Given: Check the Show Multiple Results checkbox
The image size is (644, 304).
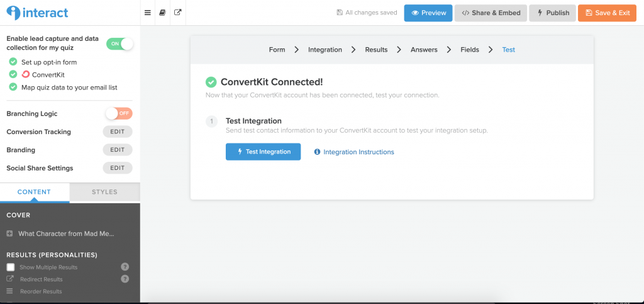Looking at the screenshot, I should pyautogui.click(x=11, y=267).
